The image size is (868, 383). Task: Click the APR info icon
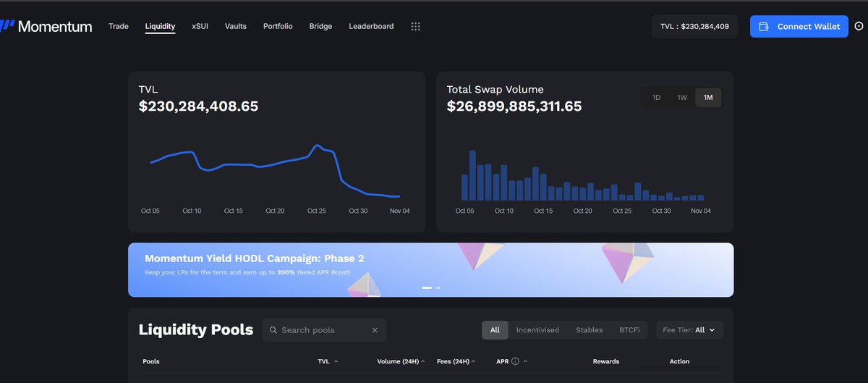click(515, 361)
